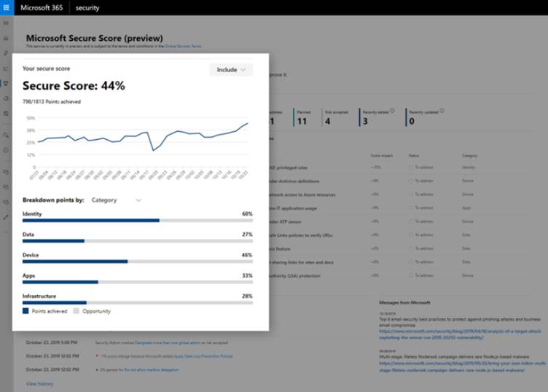This screenshot has height=392, width=548.
Task: Sort by the Status column header
Action: [414, 155]
